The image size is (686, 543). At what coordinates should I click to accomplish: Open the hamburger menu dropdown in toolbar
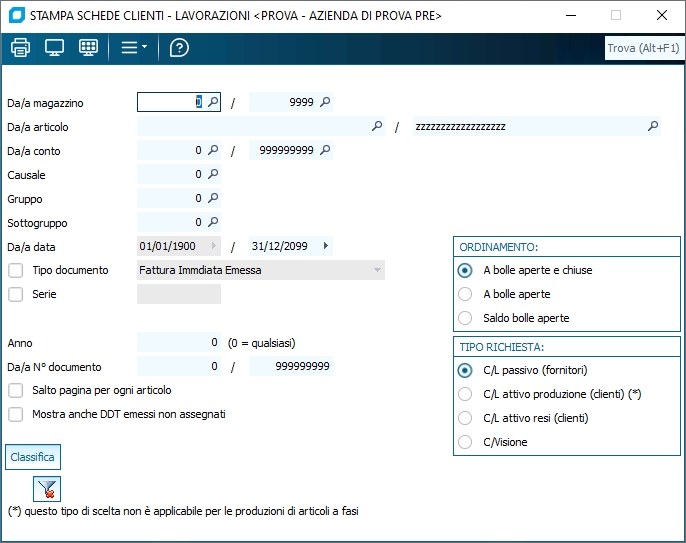133,47
